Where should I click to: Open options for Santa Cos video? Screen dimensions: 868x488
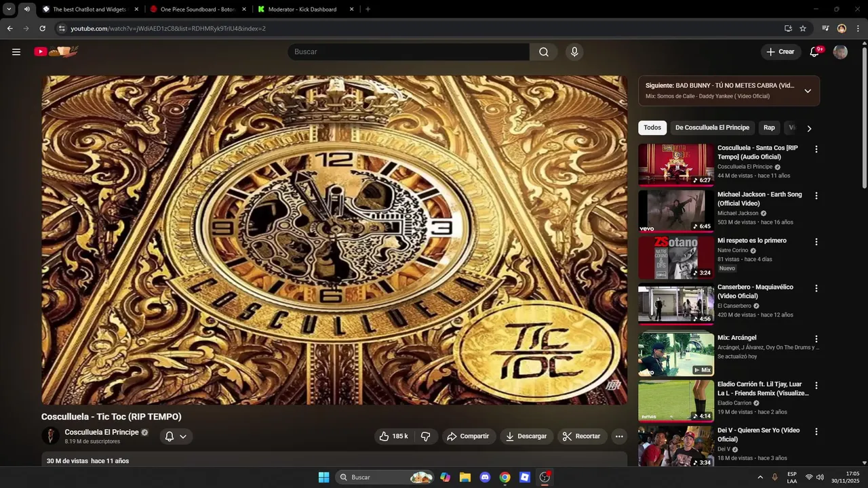(x=816, y=149)
